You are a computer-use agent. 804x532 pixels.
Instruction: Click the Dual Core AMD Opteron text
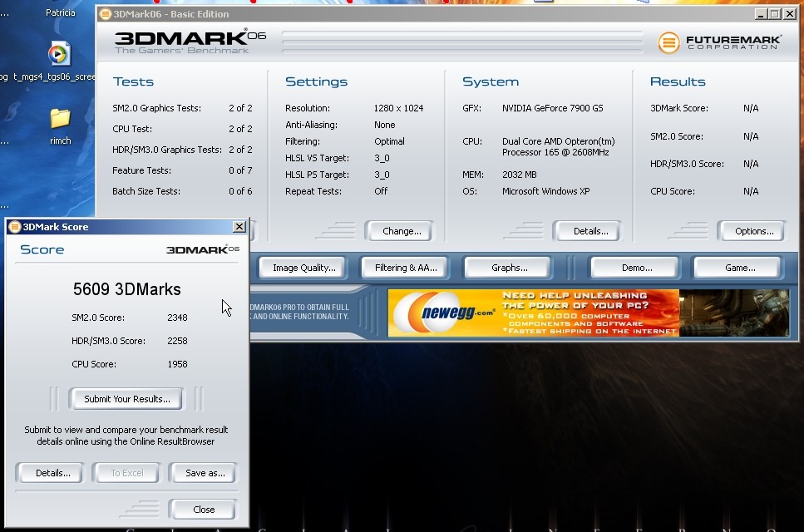(x=558, y=146)
